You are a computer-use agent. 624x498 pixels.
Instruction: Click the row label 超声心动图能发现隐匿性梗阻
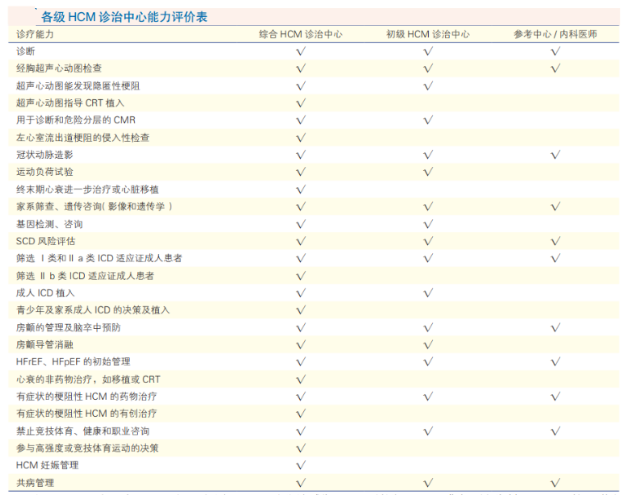(78, 86)
